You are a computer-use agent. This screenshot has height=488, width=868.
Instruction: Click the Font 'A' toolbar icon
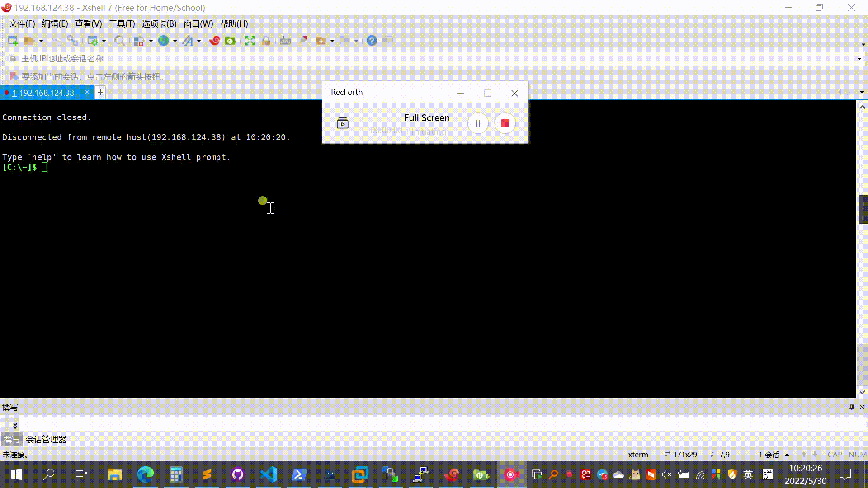click(x=188, y=41)
